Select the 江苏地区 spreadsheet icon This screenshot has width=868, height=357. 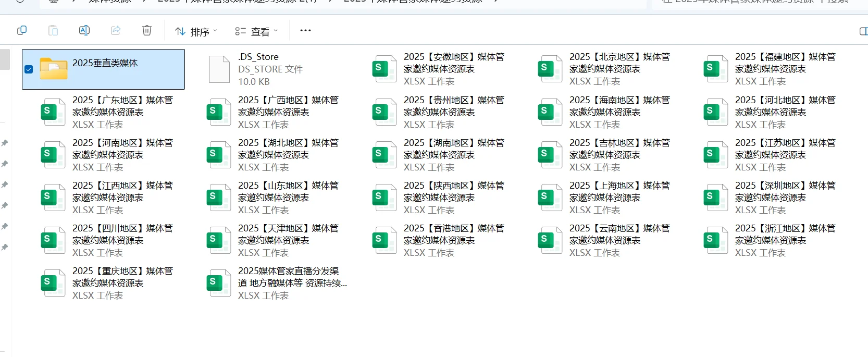coord(716,155)
